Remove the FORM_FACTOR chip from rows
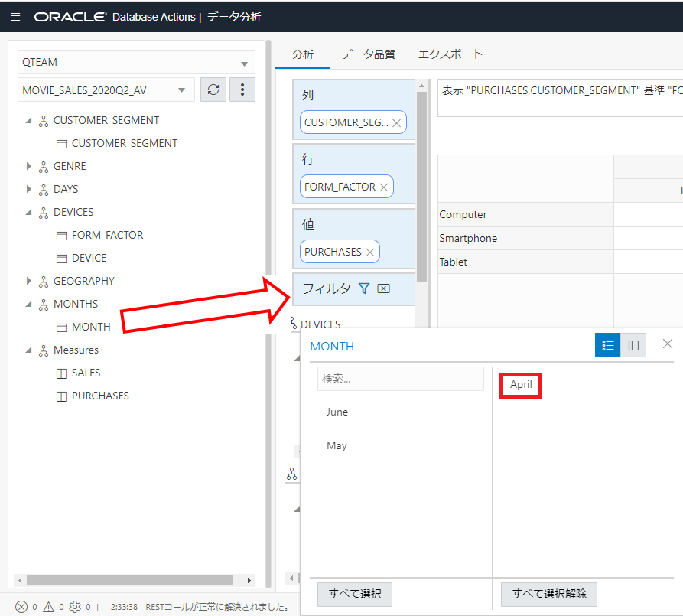 point(384,187)
